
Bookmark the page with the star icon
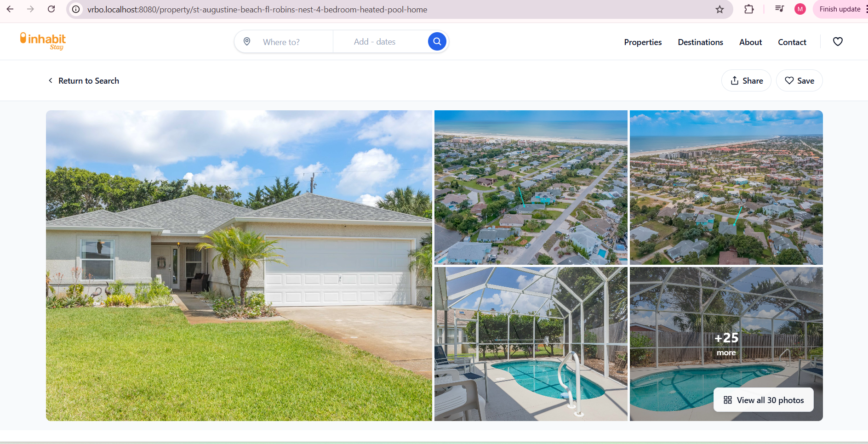720,9
